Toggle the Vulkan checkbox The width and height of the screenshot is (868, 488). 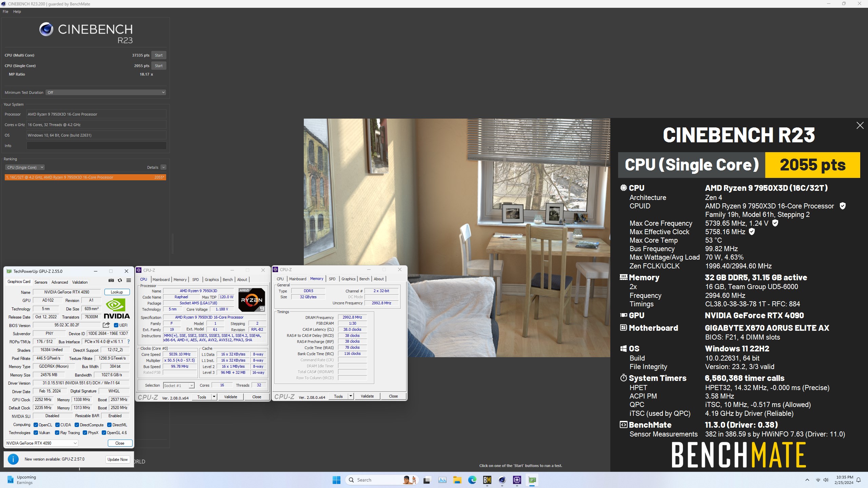click(36, 433)
